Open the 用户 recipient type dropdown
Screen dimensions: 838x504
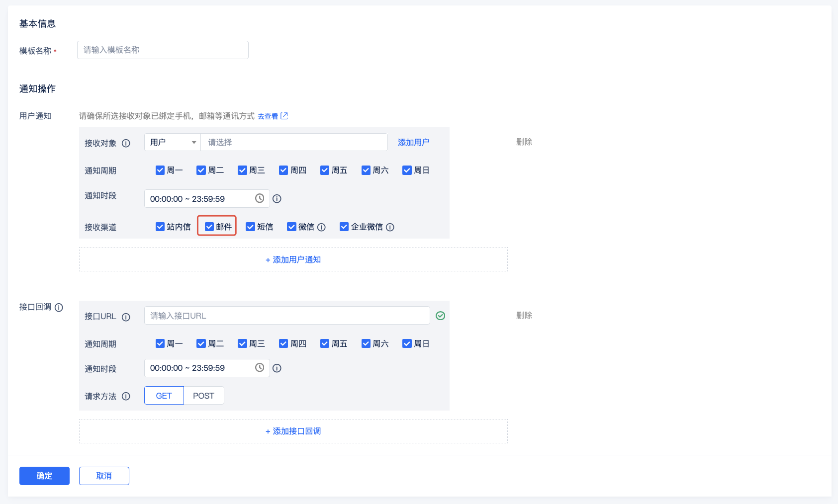tap(172, 142)
